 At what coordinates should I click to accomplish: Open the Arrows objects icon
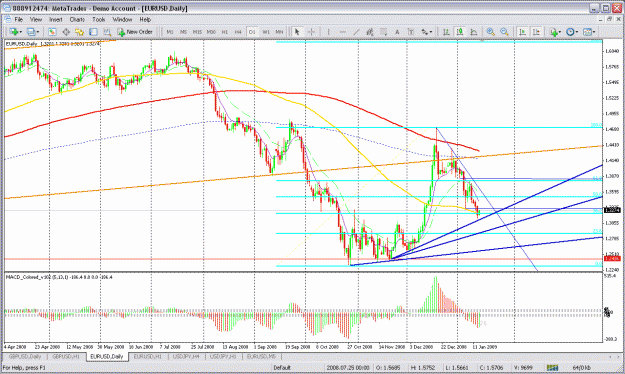coord(425,32)
